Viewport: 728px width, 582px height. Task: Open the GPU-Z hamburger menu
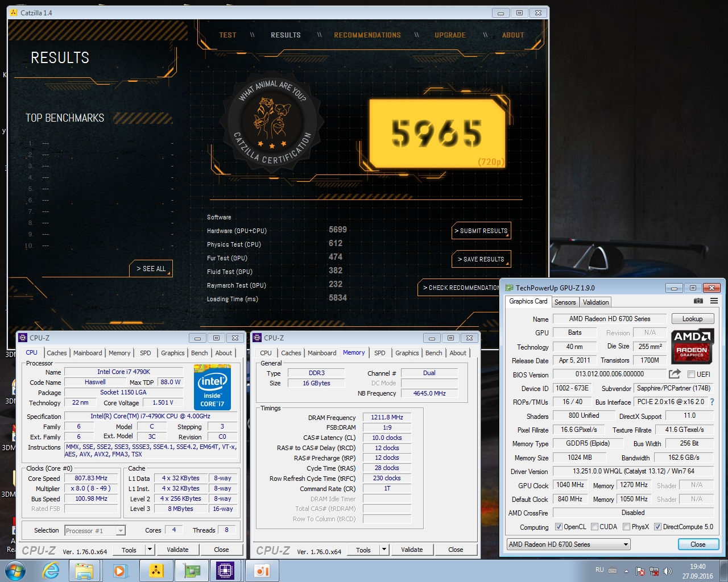tap(714, 301)
